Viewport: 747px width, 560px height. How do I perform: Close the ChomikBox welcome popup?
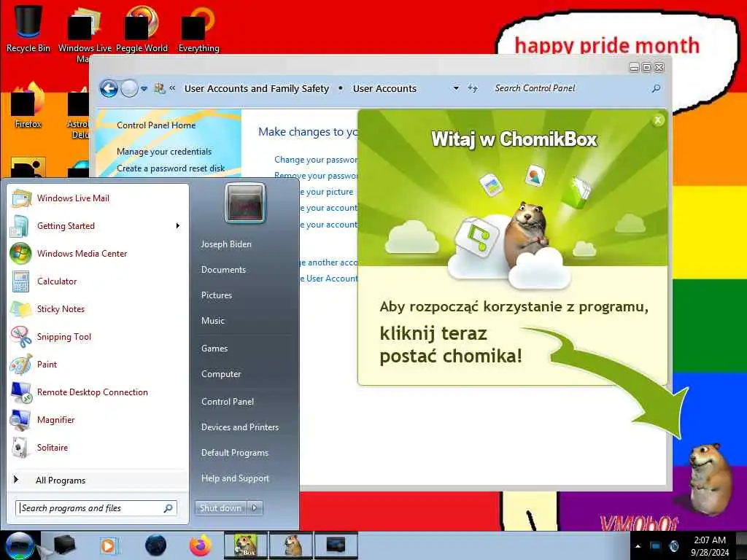pyautogui.click(x=658, y=120)
